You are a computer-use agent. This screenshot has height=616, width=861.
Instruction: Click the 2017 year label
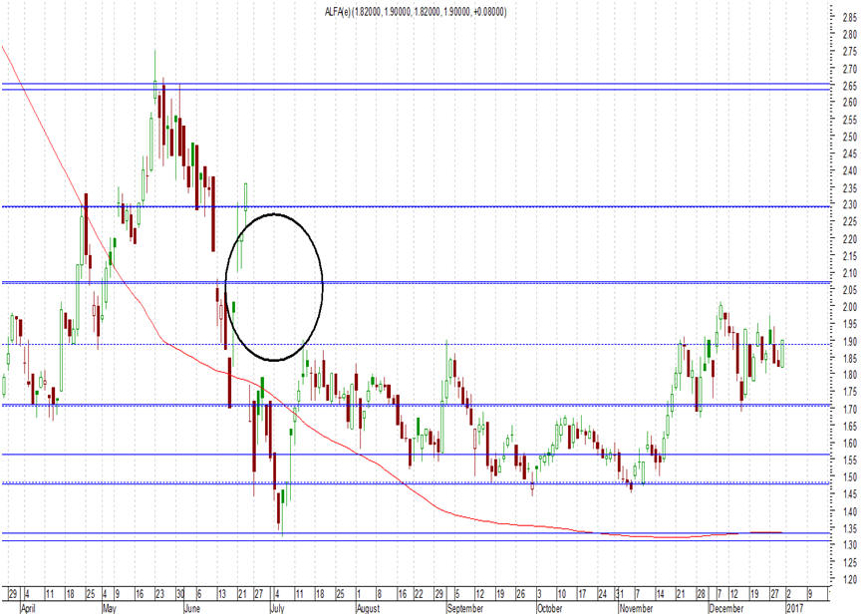[794, 608]
